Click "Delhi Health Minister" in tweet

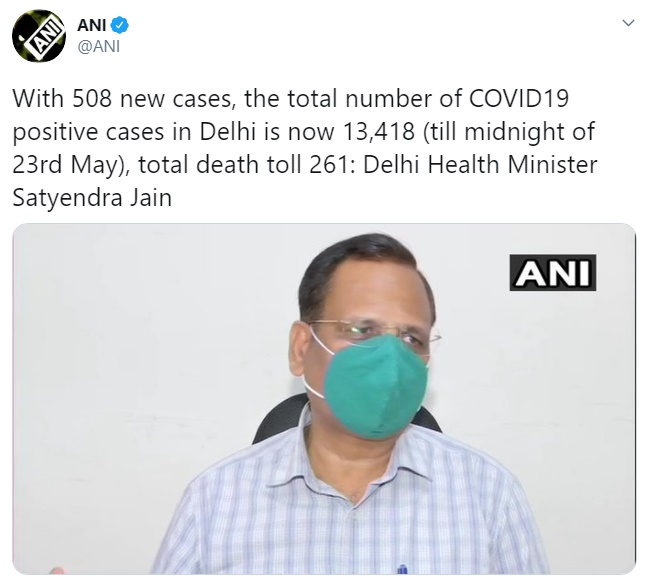click(480, 165)
